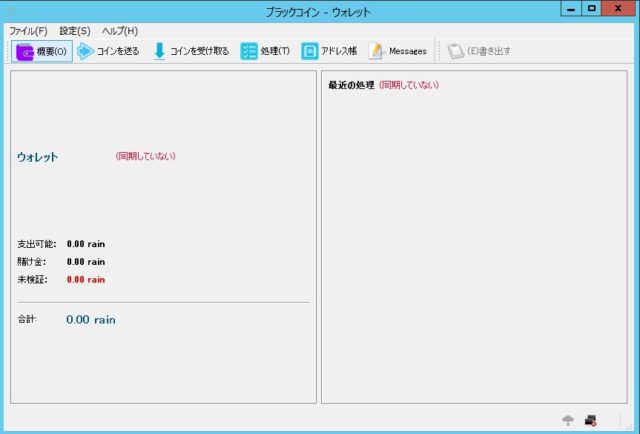This screenshot has width=640, height=434.
Task: Click the 支出可能: label
Action: click(x=37, y=244)
